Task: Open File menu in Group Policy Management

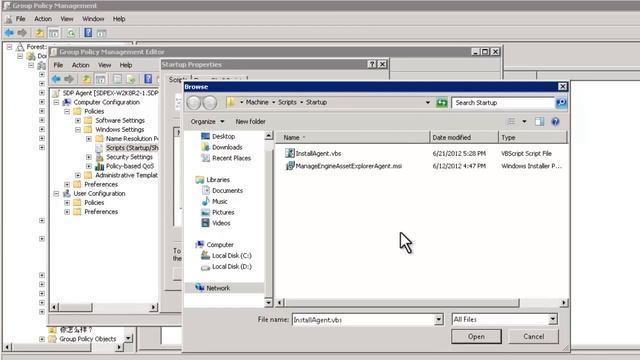Action: click(x=20, y=19)
